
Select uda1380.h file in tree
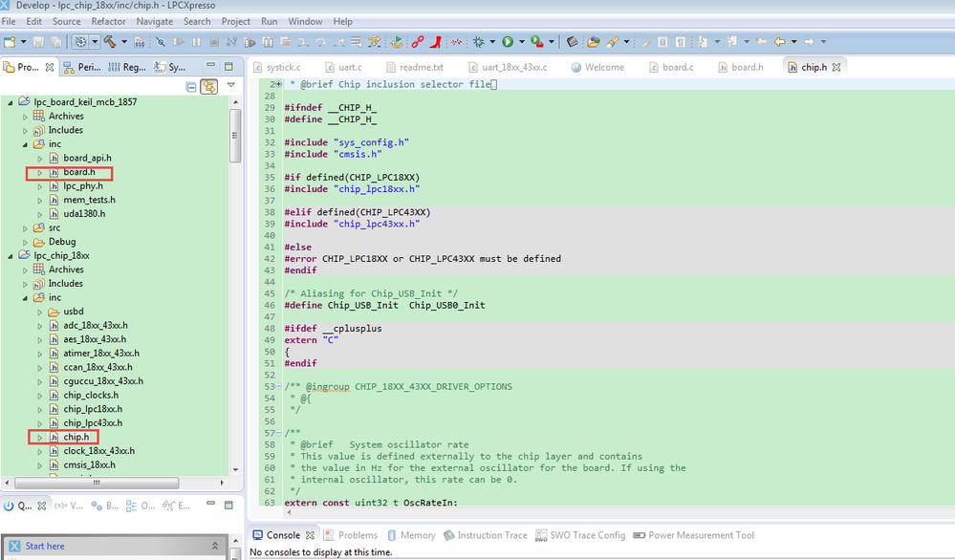pos(84,214)
